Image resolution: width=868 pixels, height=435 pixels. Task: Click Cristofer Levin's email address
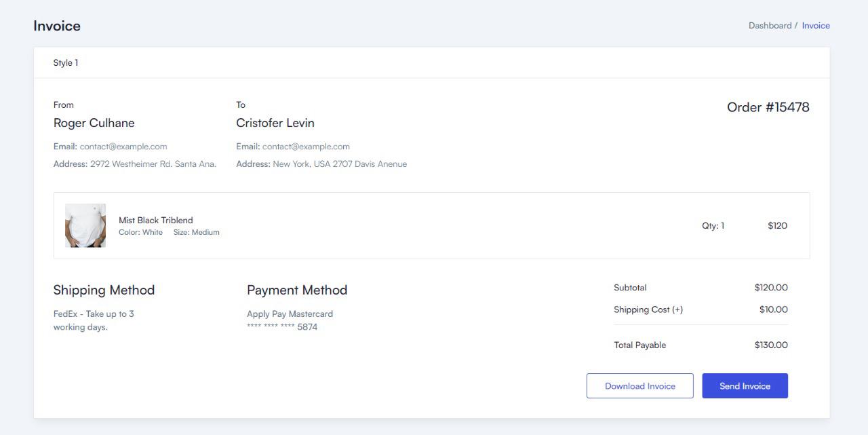[306, 147]
